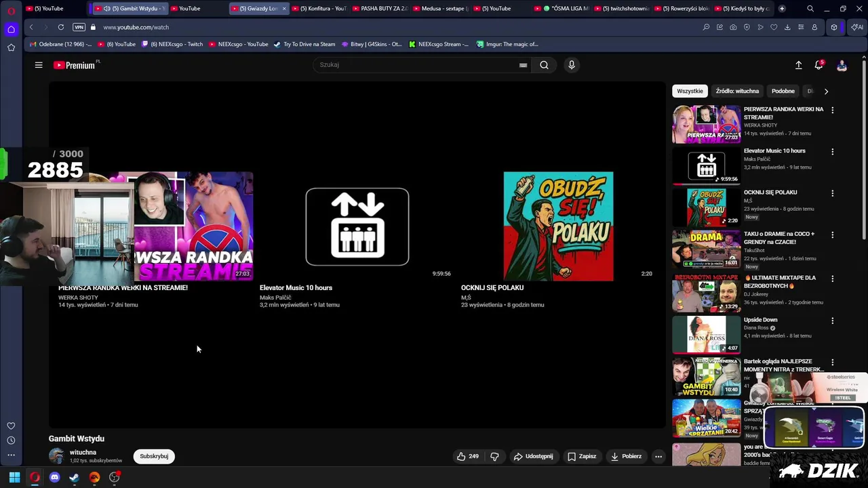868x488 pixels.
Task: Open the end-screen Elevator Music thumbnail
Action: [357, 226]
